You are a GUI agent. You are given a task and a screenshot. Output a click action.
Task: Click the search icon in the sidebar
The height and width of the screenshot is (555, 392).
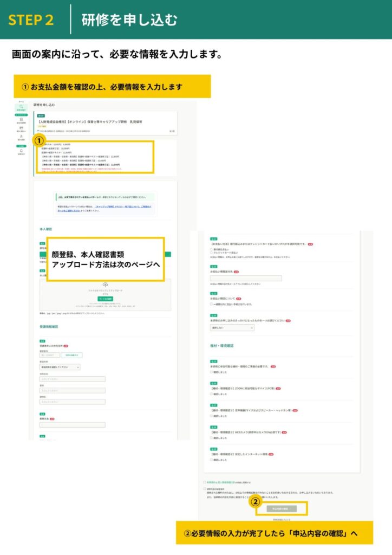tap(21, 107)
